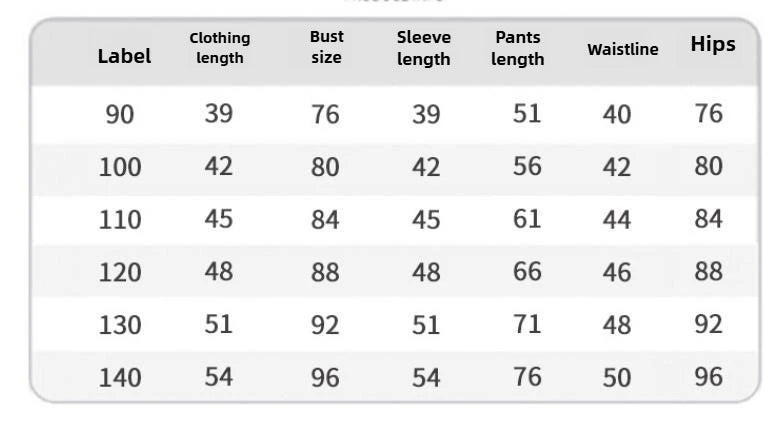783x422 pixels.
Task: Click the Bust size column header
Action: coord(326,47)
